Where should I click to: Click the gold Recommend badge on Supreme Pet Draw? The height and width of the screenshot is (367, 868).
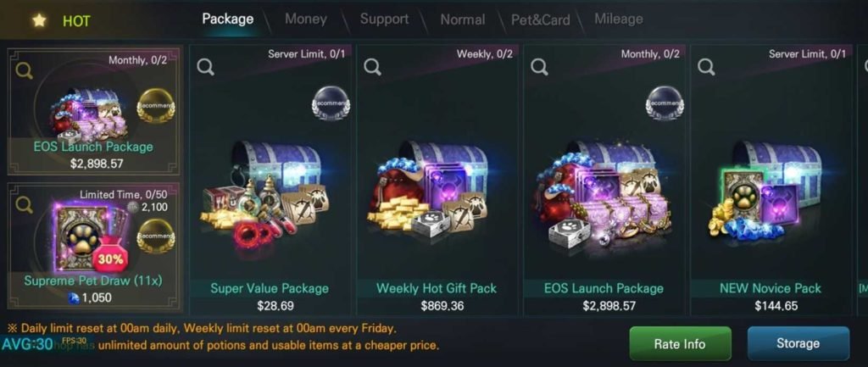(x=156, y=236)
